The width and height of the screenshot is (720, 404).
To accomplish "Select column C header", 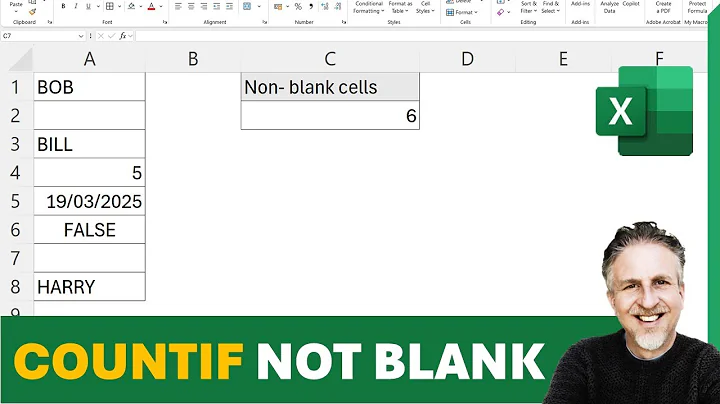I will [x=330, y=59].
